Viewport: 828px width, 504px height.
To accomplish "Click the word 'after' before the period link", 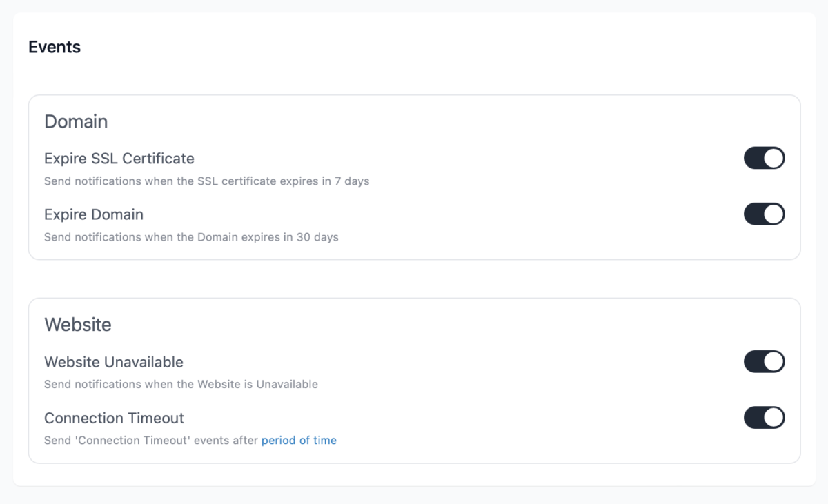I will coord(245,440).
